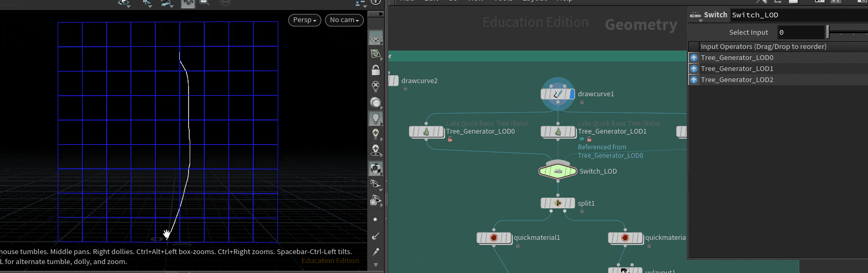Toggle the point display dot icon
Viewport: 868px width, 273px height.
375,219
